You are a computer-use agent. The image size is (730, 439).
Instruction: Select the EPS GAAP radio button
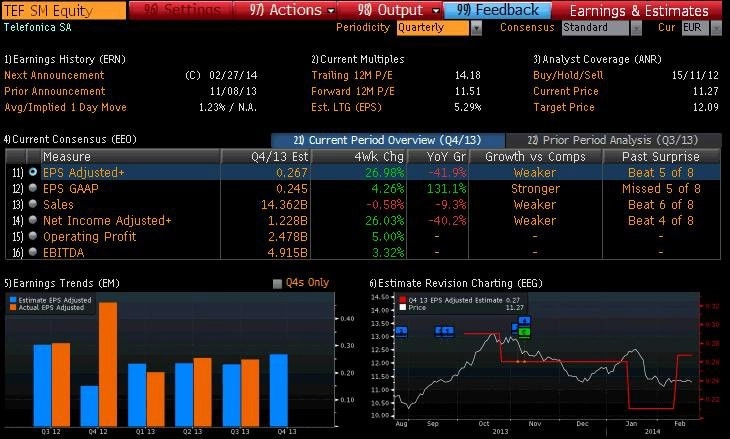(33, 188)
